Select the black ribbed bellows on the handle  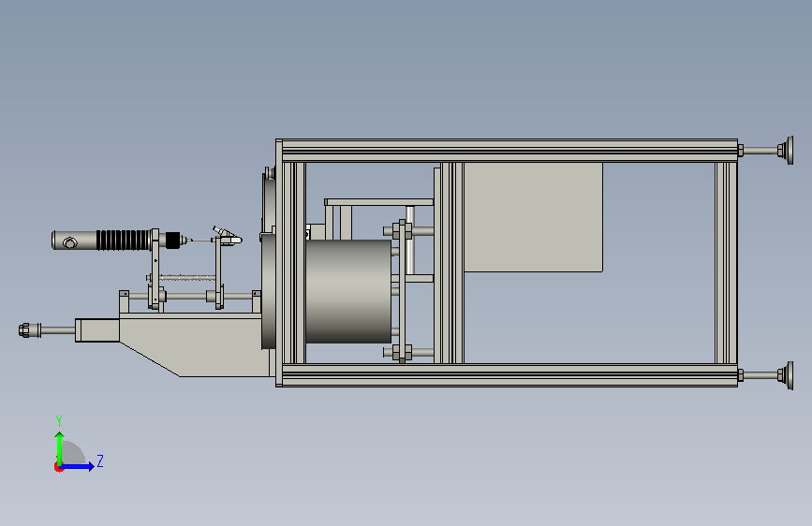tap(124, 241)
